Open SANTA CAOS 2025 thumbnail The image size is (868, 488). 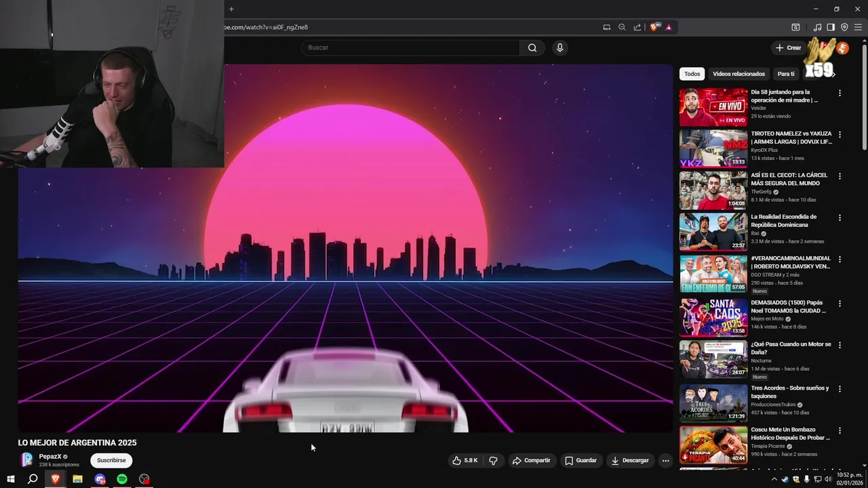pos(713,317)
